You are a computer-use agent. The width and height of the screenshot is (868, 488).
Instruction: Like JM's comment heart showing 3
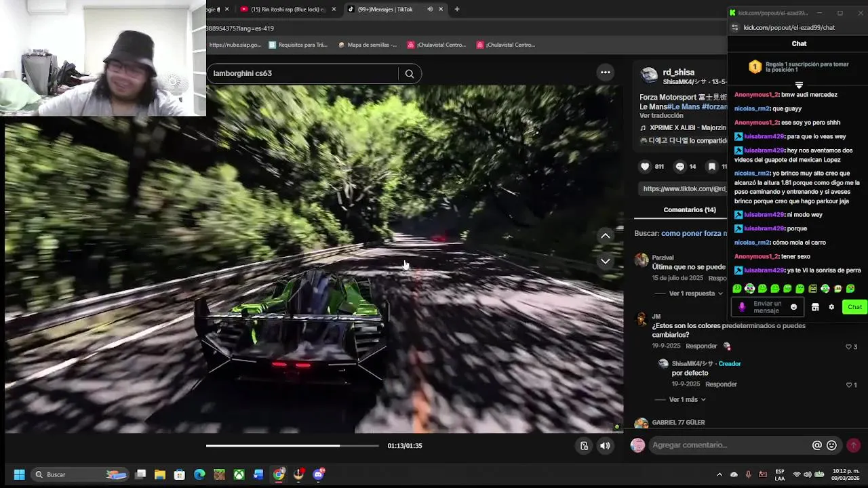point(848,347)
